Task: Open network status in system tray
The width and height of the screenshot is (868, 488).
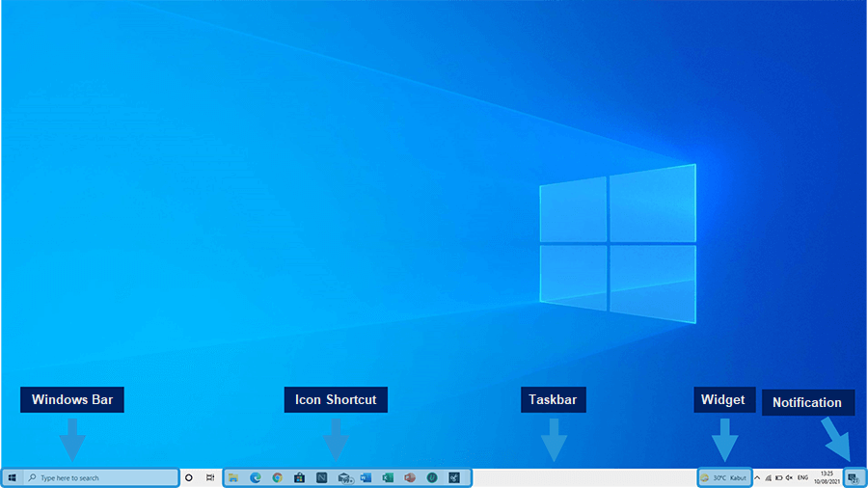Action: coord(769,478)
